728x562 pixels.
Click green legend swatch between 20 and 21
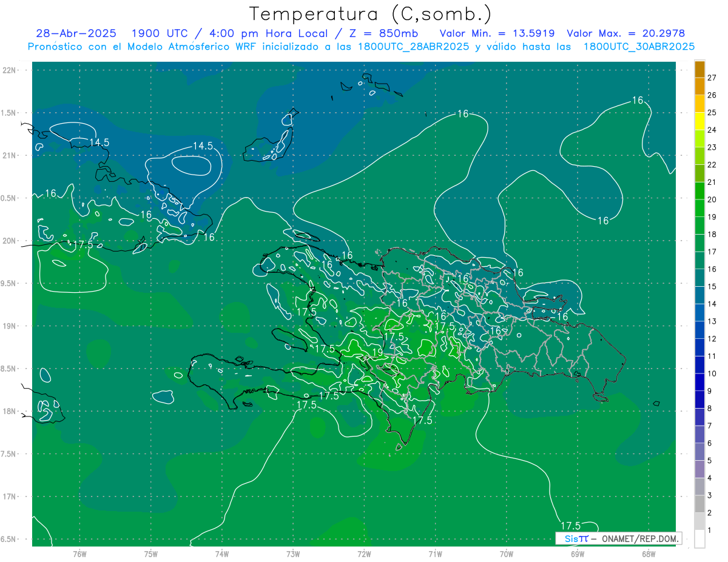[699, 191]
